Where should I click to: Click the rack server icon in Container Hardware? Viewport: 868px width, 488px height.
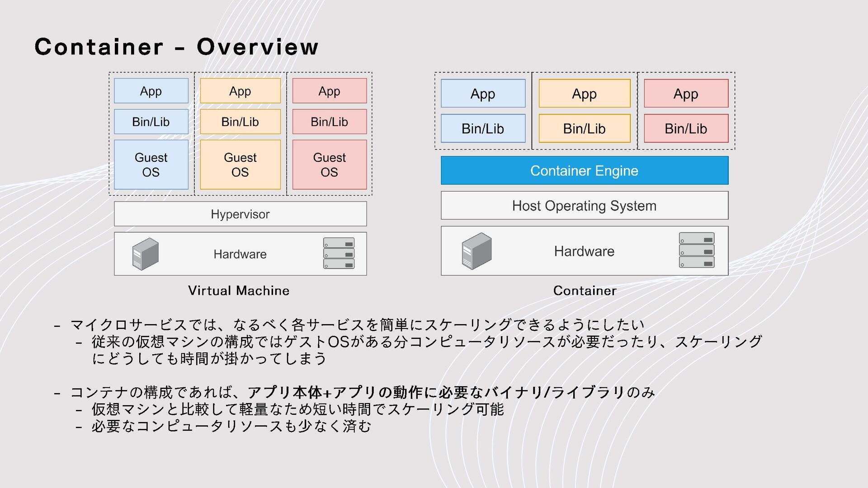696,250
